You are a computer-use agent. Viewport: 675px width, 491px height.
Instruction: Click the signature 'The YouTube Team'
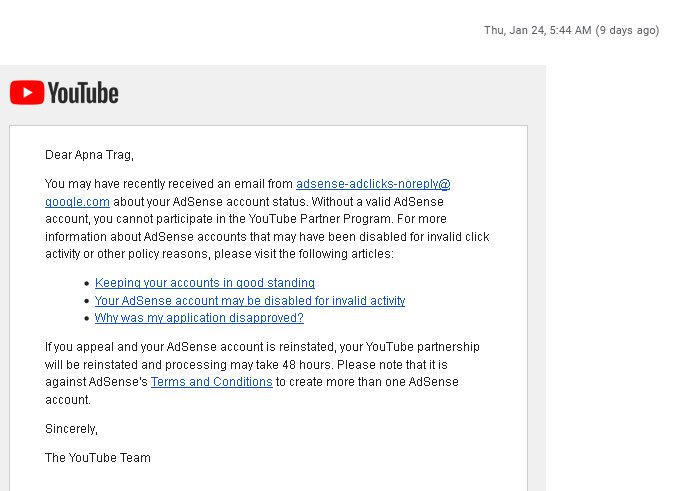98,458
